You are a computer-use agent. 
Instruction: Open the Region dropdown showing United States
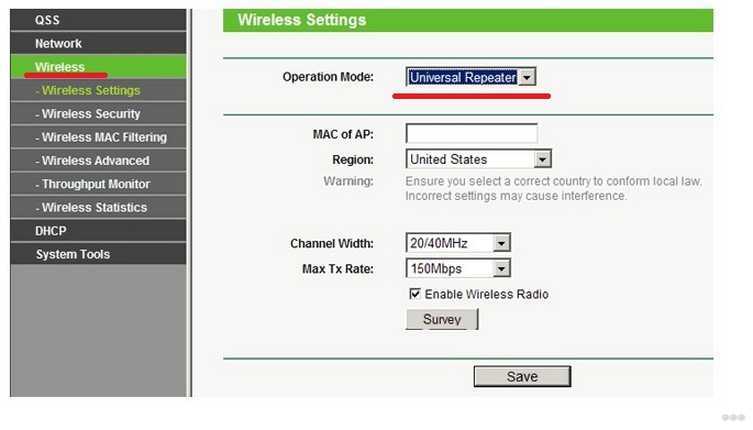click(478, 159)
